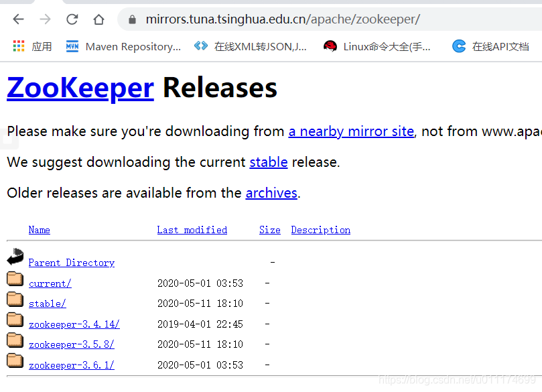Viewport: 542px width, 392px height.
Task: Select the zookeeper-3.6.1/ row's modified date
Action: pos(200,365)
